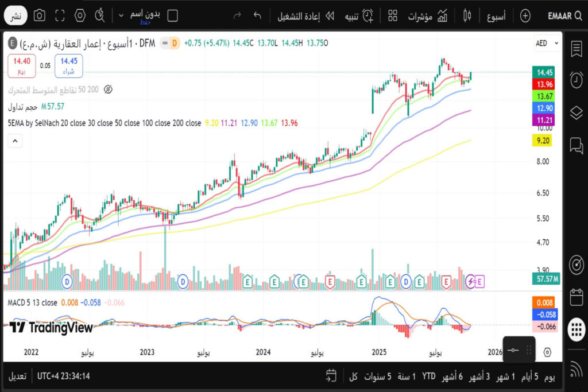Open the alerts clock icon in right sidebar

(576, 80)
